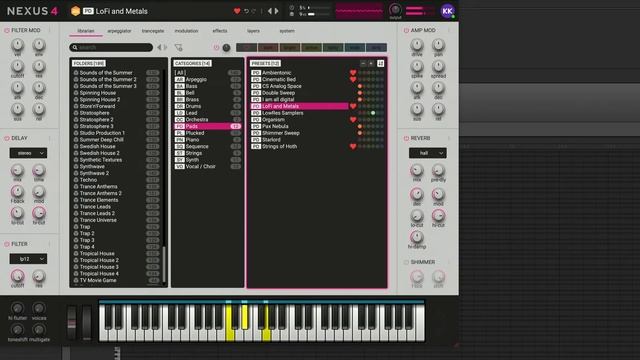This screenshot has width=640, height=360.
Task: Open the delay mode dropdown showing stereo
Action: tap(28, 153)
